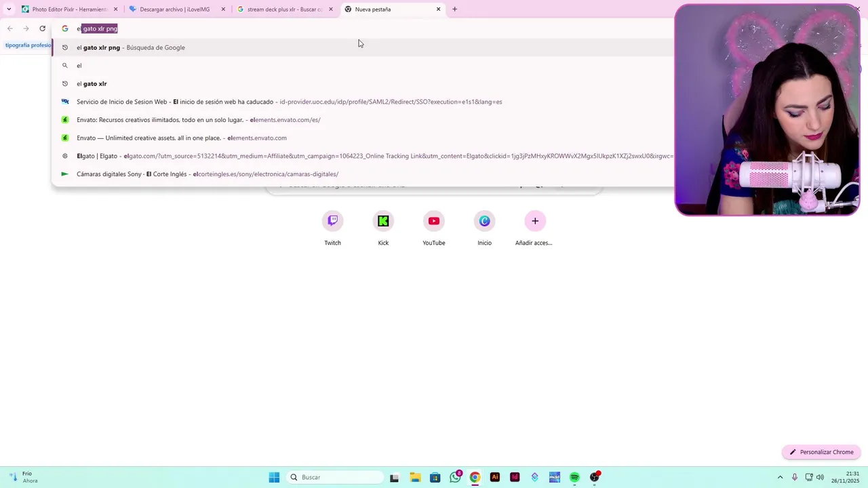This screenshot has width=868, height=488.
Task: Click Personalizar Chrome button
Action: click(821, 452)
